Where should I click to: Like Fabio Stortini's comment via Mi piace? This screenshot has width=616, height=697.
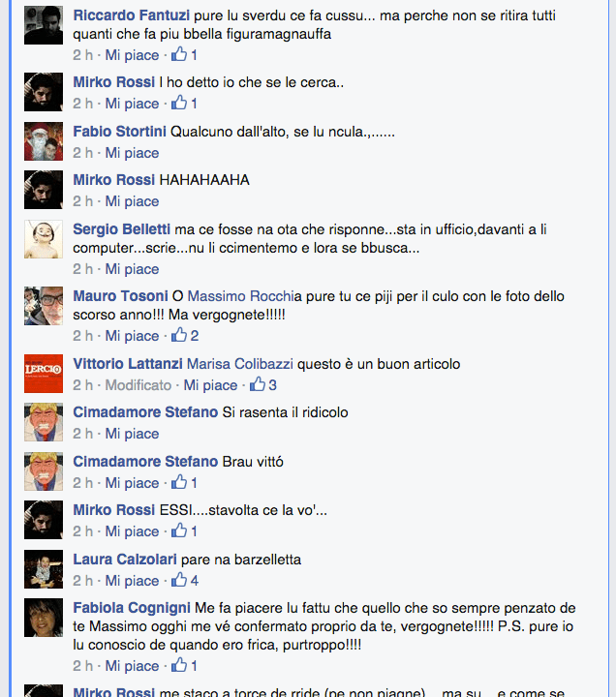tap(132, 153)
